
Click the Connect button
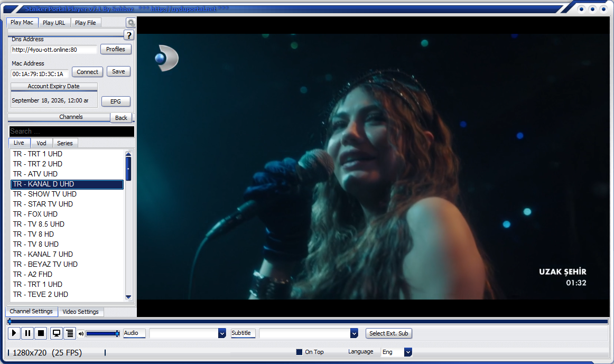tap(87, 72)
